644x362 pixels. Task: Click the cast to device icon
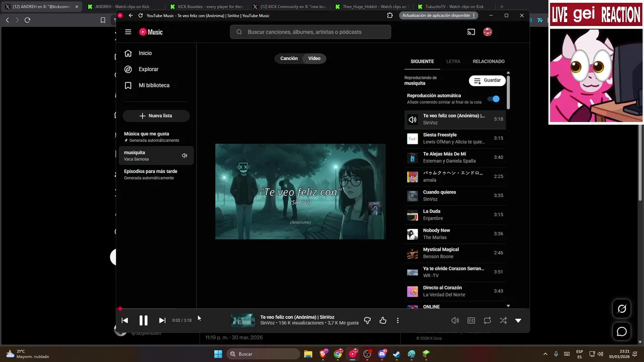pos(471,32)
